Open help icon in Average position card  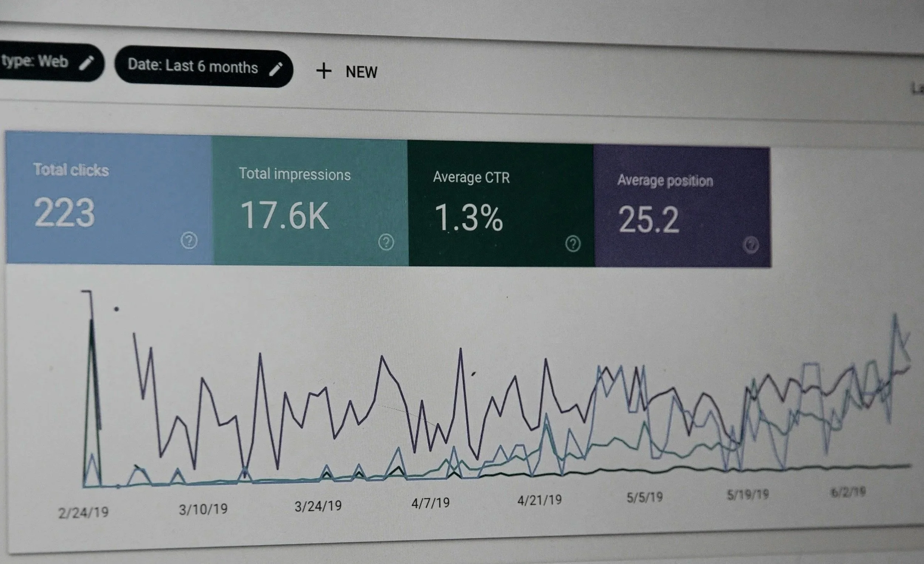click(x=751, y=245)
